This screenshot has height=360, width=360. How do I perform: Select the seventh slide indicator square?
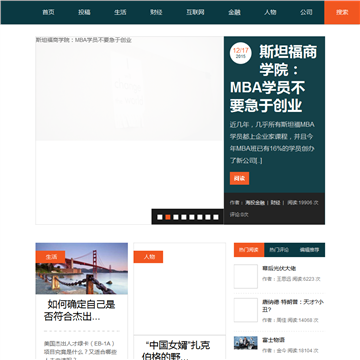(208, 217)
